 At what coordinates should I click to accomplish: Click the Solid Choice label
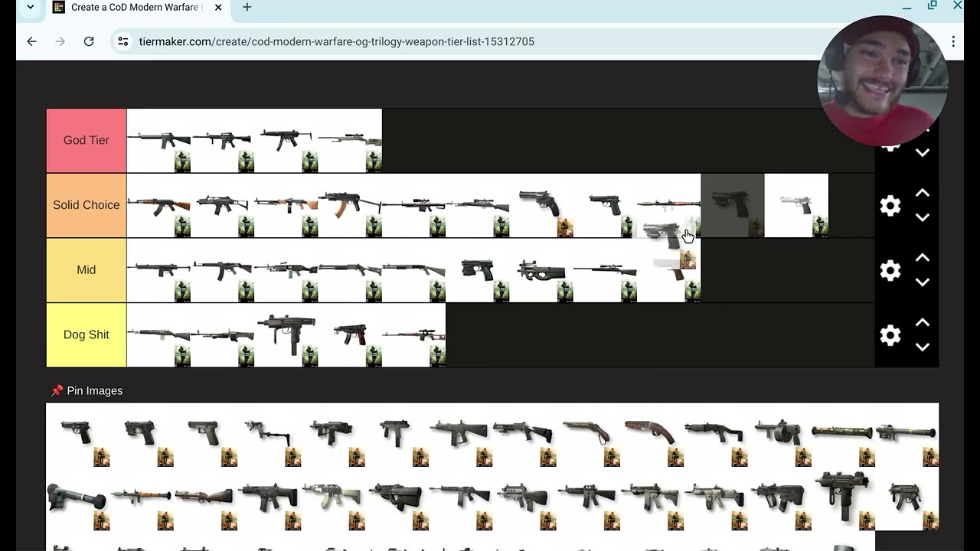pyautogui.click(x=87, y=205)
